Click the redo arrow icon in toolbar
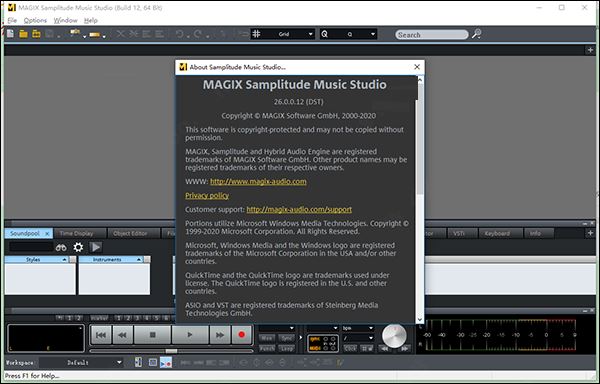 [198, 34]
